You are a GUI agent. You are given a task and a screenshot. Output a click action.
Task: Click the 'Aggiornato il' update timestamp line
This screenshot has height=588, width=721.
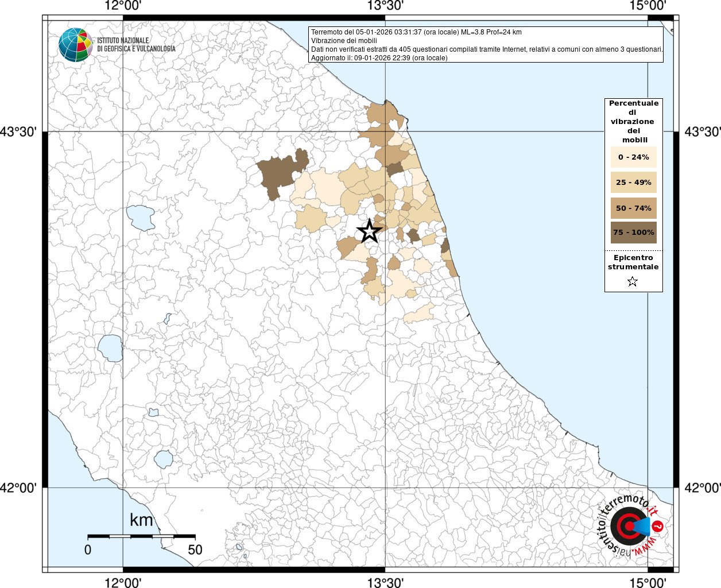(x=379, y=58)
